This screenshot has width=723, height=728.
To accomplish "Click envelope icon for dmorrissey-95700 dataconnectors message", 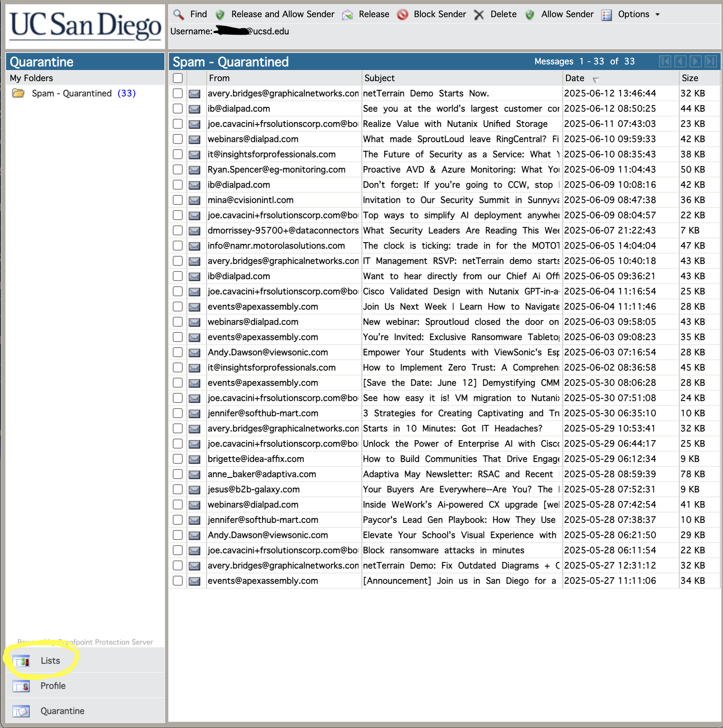I will point(194,230).
